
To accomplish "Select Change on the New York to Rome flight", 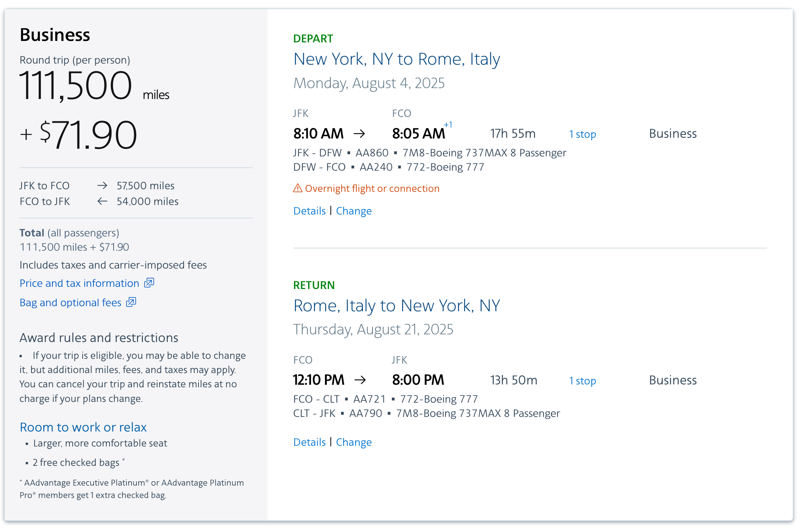I will (x=353, y=211).
